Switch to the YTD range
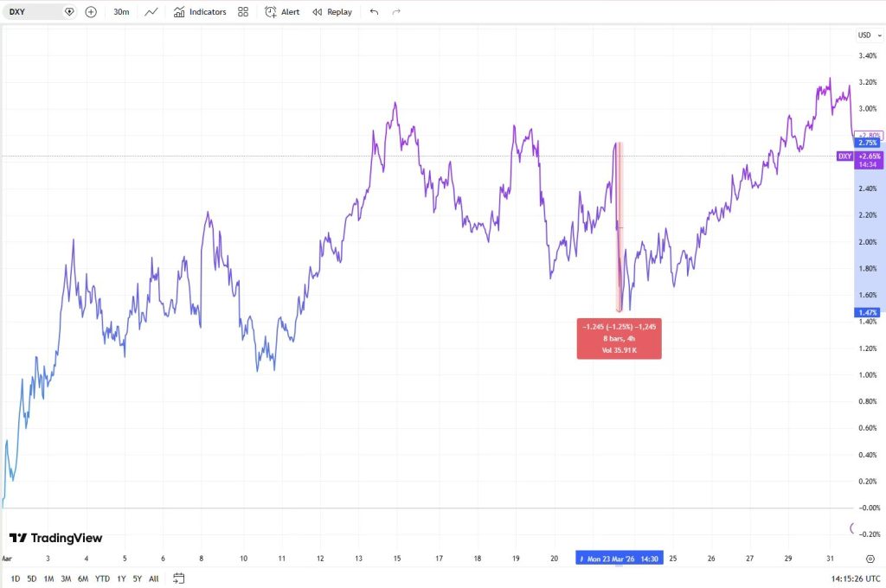 pos(102,578)
